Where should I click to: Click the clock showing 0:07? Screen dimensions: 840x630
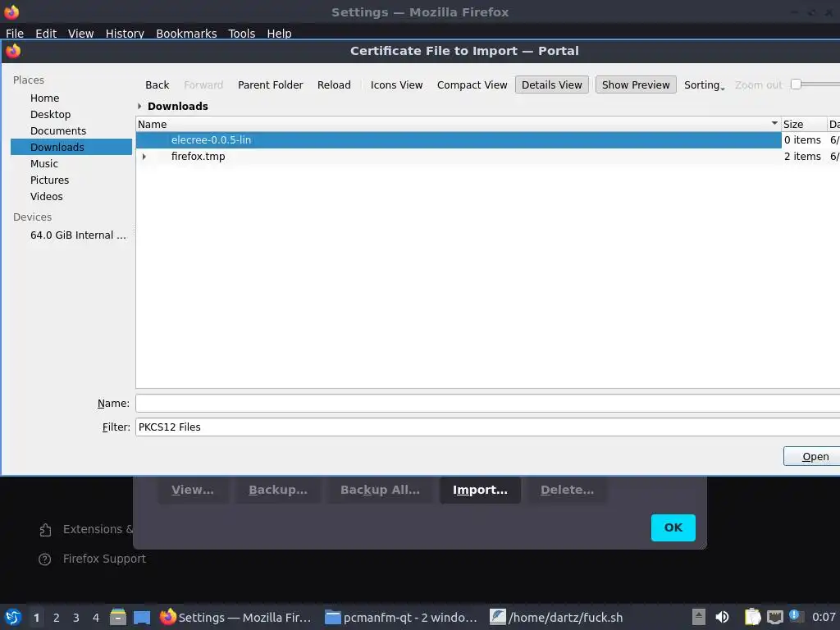(x=824, y=617)
